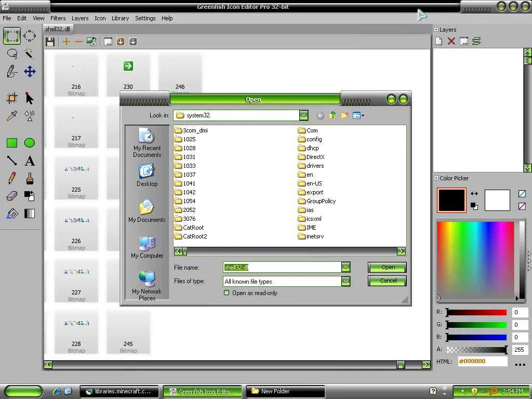
Task: Select the green Ellipse shape tool
Action: 30,143
